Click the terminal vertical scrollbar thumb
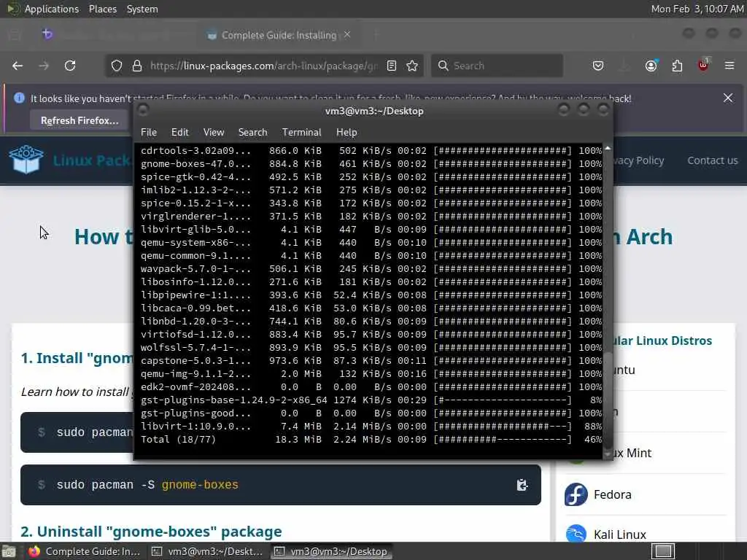 click(x=608, y=400)
